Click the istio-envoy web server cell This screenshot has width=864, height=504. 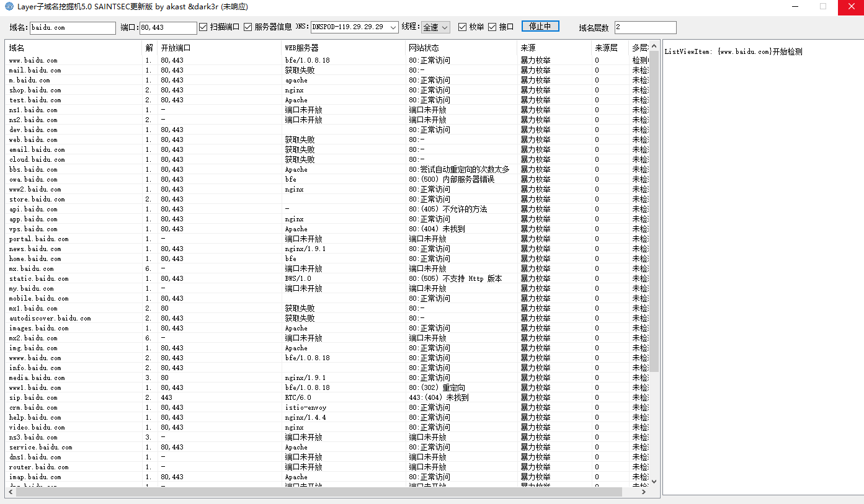[305, 407]
